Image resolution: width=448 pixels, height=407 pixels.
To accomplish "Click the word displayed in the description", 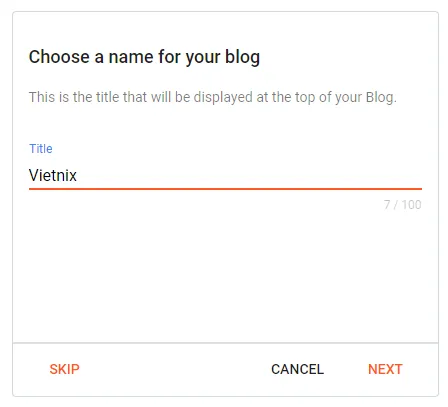I will [223, 97].
